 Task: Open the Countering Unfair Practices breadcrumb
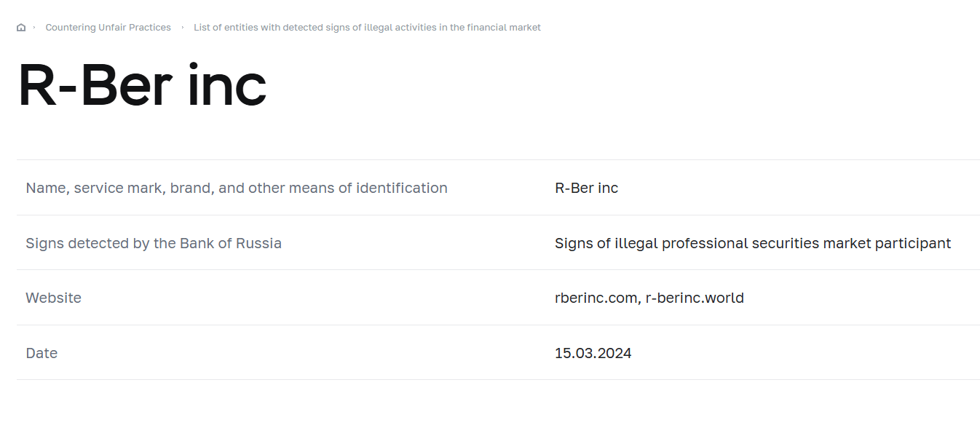(x=108, y=28)
